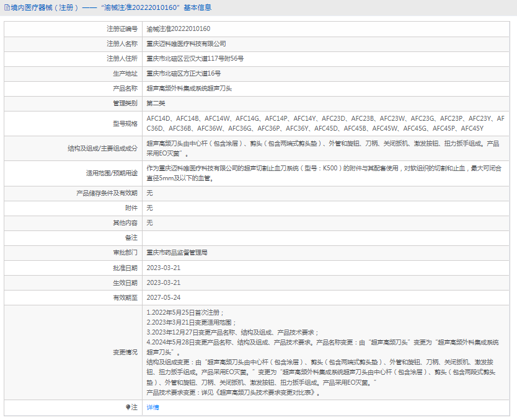
Task: Click the line starting 4.2024年5月28日变更产品名称
Action: pyautogui.click(x=323, y=347)
